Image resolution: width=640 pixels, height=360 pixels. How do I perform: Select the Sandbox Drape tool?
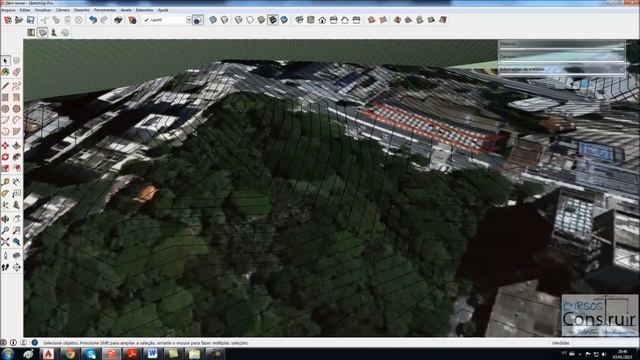pos(420,20)
